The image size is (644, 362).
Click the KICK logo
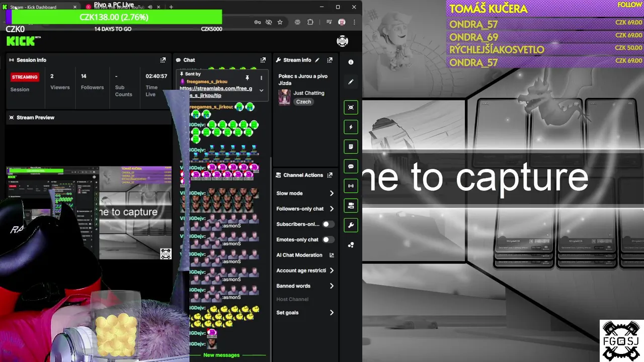[x=21, y=41]
